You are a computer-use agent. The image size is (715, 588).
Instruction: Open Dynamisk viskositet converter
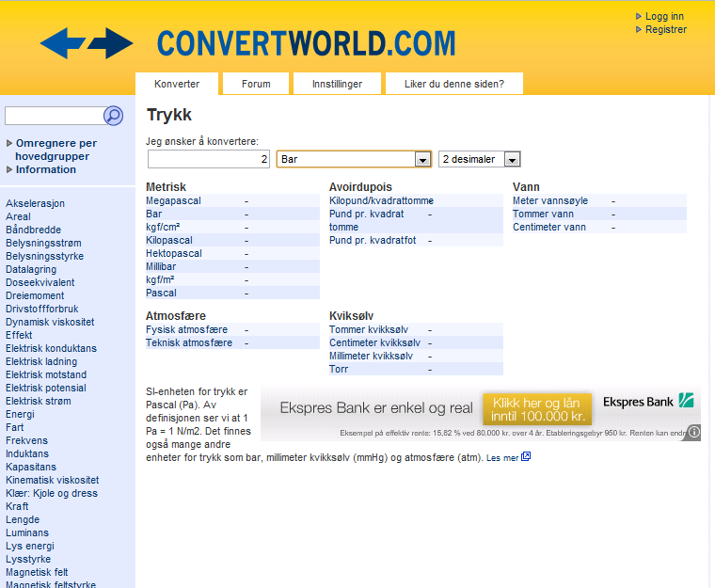[50, 322]
